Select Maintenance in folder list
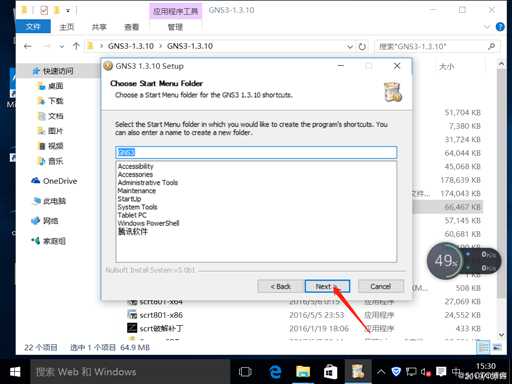Viewport: 512px width, 384px height. tap(136, 191)
